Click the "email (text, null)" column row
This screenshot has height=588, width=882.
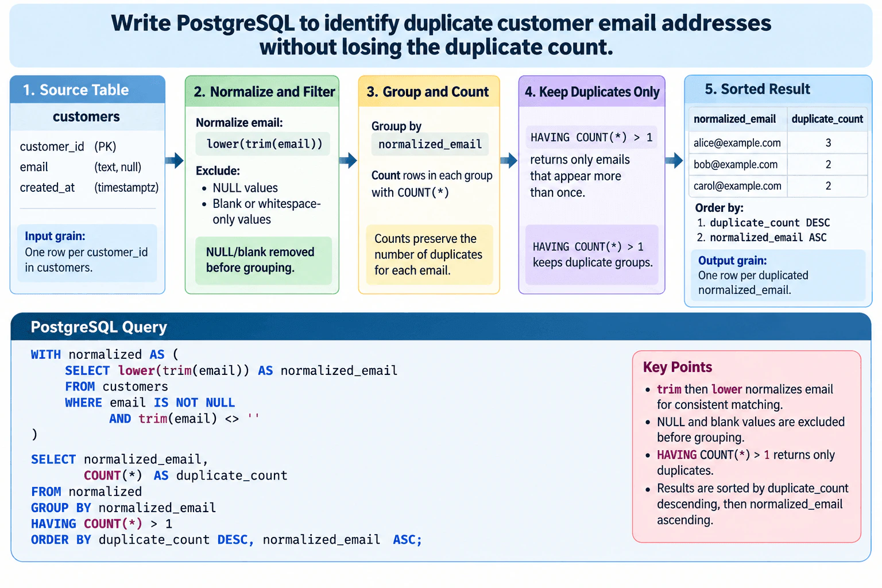click(80, 167)
